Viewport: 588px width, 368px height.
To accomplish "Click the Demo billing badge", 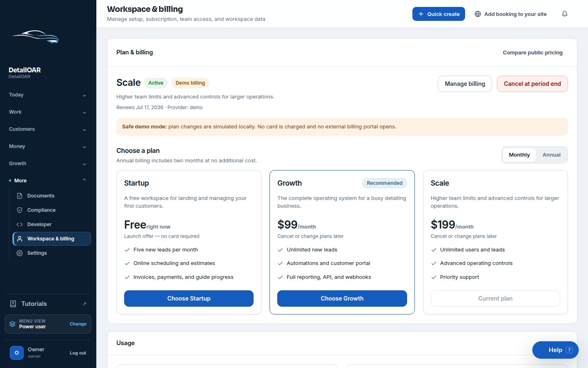I will pyautogui.click(x=190, y=83).
